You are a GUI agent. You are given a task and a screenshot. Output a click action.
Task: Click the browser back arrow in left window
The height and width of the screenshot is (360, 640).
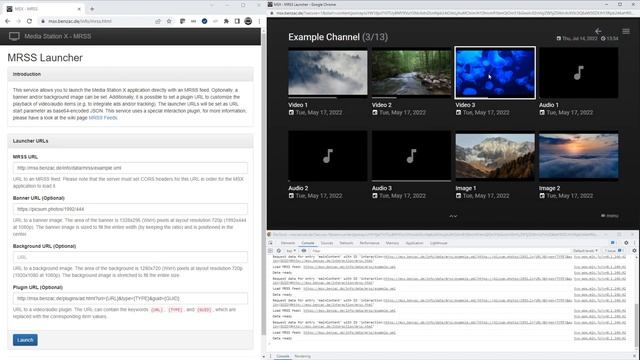(8, 21)
